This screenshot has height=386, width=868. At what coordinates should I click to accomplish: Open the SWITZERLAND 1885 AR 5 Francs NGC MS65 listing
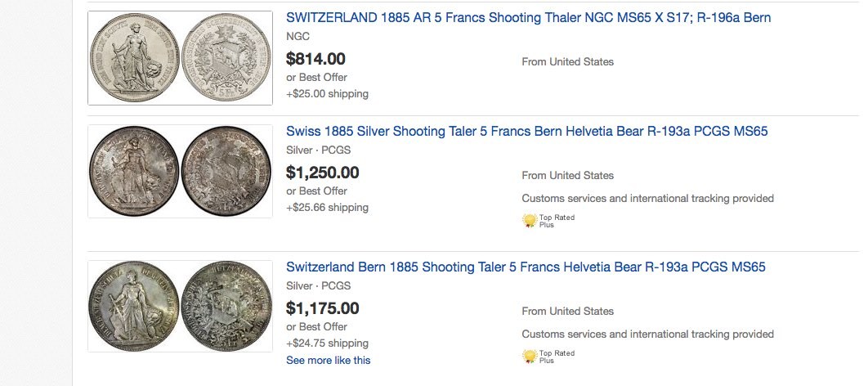tap(528, 18)
